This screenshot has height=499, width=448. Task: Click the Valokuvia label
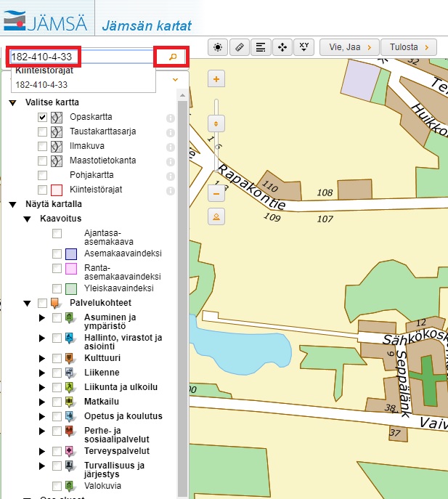click(102, 486)
